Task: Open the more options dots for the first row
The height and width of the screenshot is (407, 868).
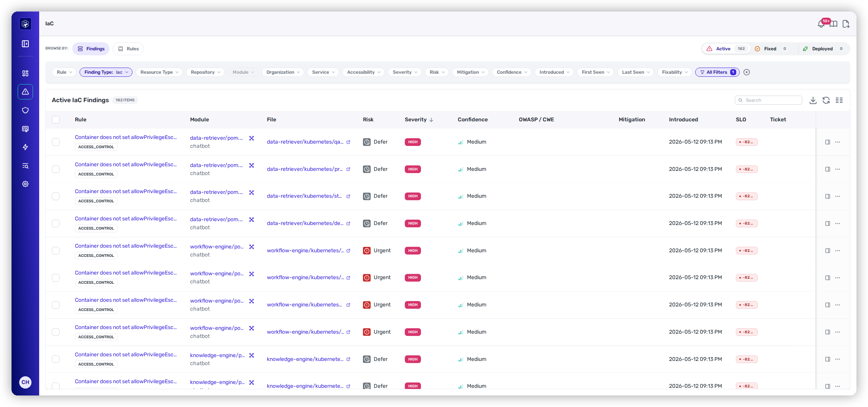Action: (838, 142)
